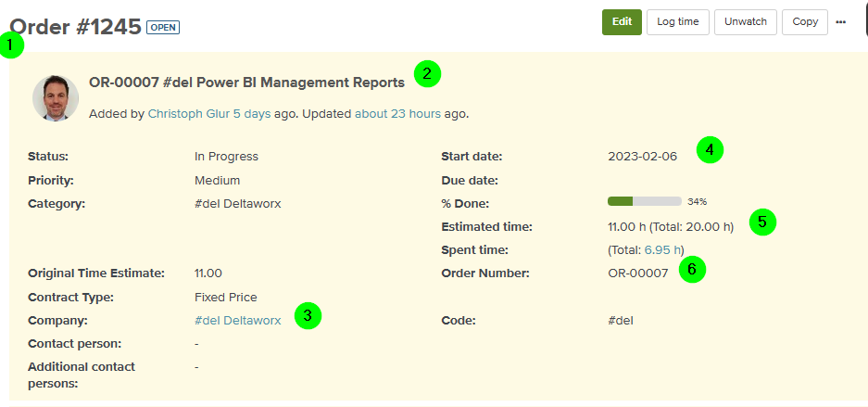The width and height of the screenshot is (868, 407).
Task: Click green annotation marker number 6
Action: point(693,270)
